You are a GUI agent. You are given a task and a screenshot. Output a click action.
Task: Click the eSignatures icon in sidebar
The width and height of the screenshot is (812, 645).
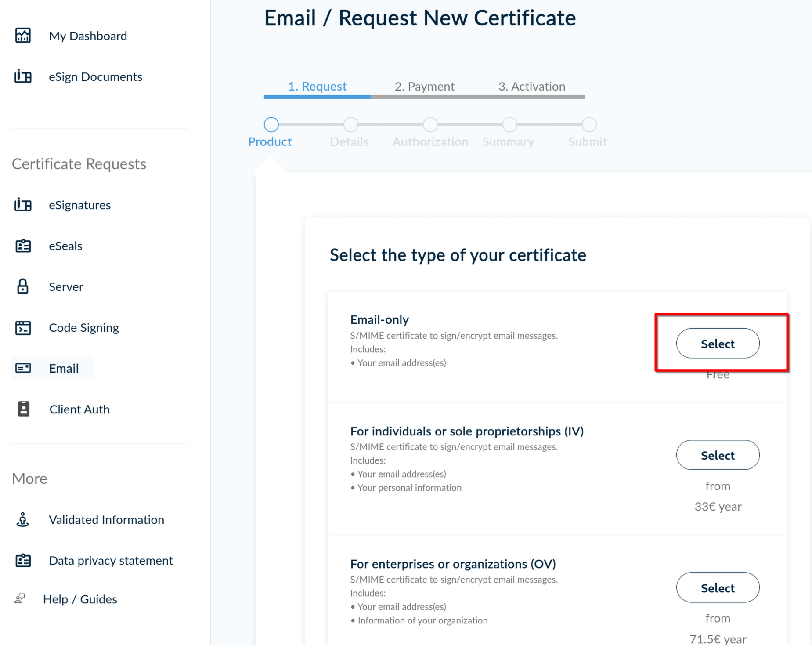point(23,205)
